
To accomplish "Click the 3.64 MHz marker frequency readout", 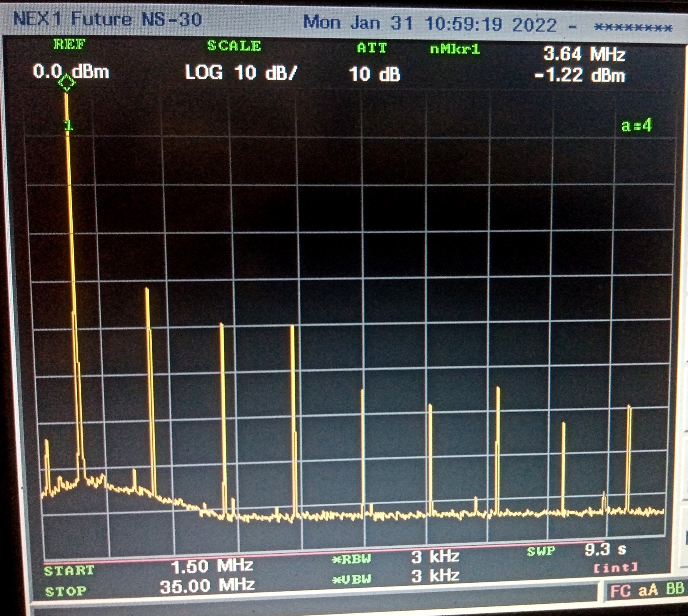I will click(x=584, y=54).
